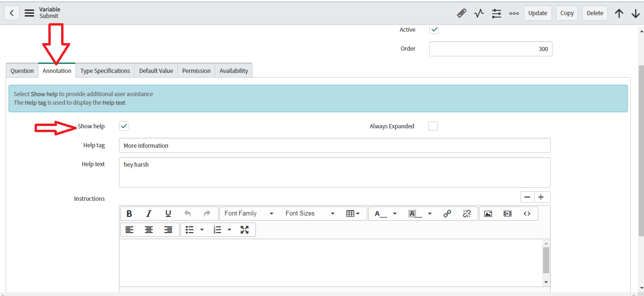The width and height of the screenshot is (644, 296).
Task: Apply text color with A button
Action: [381, 214]
